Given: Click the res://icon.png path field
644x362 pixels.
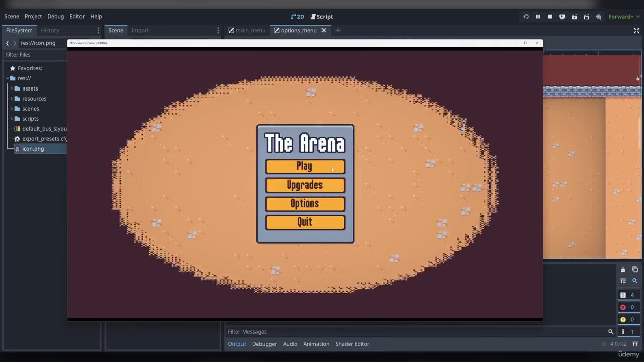Looking at the screenshot, I should tap(43, 43).
